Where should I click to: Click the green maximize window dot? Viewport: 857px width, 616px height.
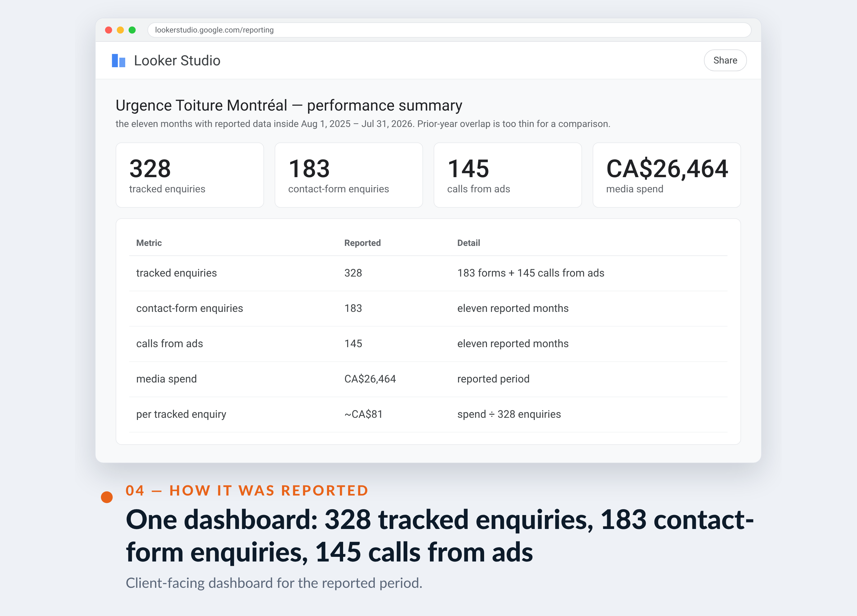(x=132, y=30)
